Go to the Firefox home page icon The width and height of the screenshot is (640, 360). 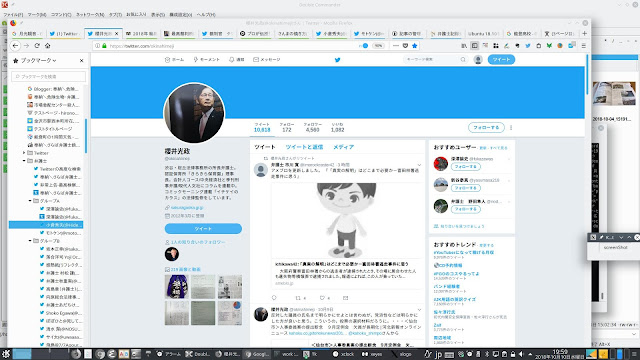click(x=47, y=46)
